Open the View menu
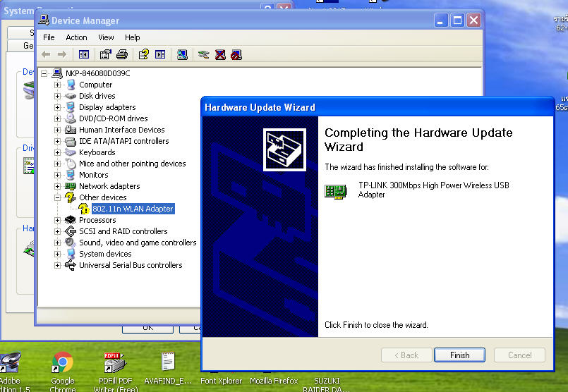 click(106, 37)
